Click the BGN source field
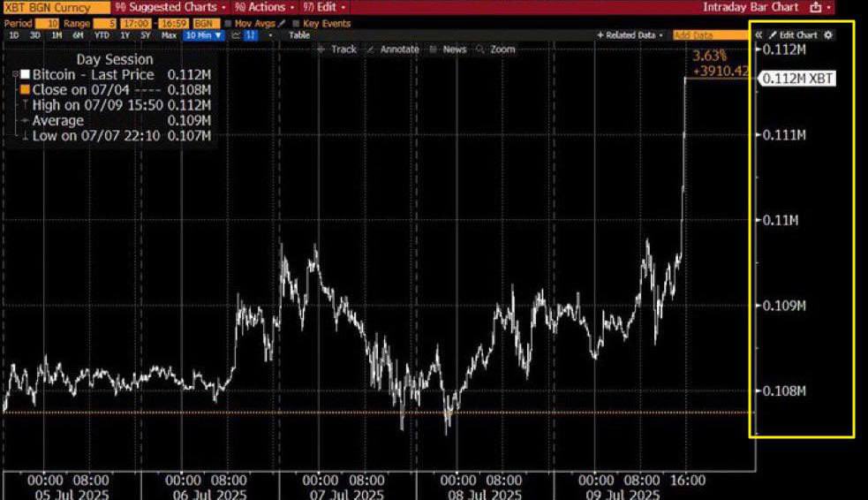The height and width of the screenshot is (500, 868). coord(206,23)
